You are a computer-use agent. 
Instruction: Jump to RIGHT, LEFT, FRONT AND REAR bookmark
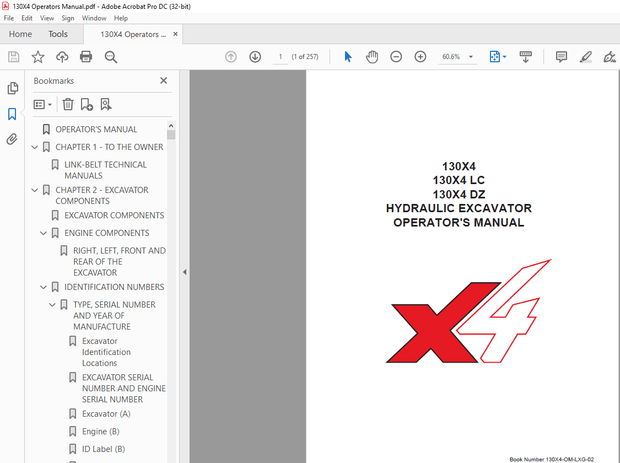(x=119, y=262)
